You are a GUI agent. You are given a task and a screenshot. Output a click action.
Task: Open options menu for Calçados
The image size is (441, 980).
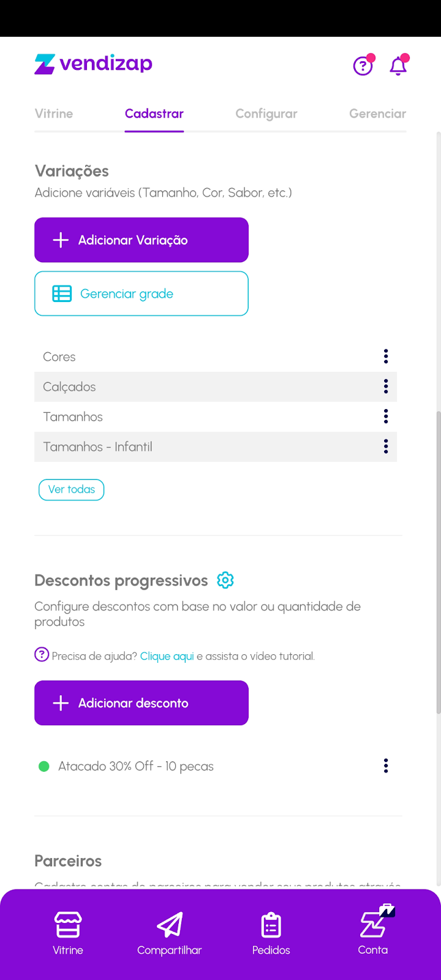[x=386, y=386]
